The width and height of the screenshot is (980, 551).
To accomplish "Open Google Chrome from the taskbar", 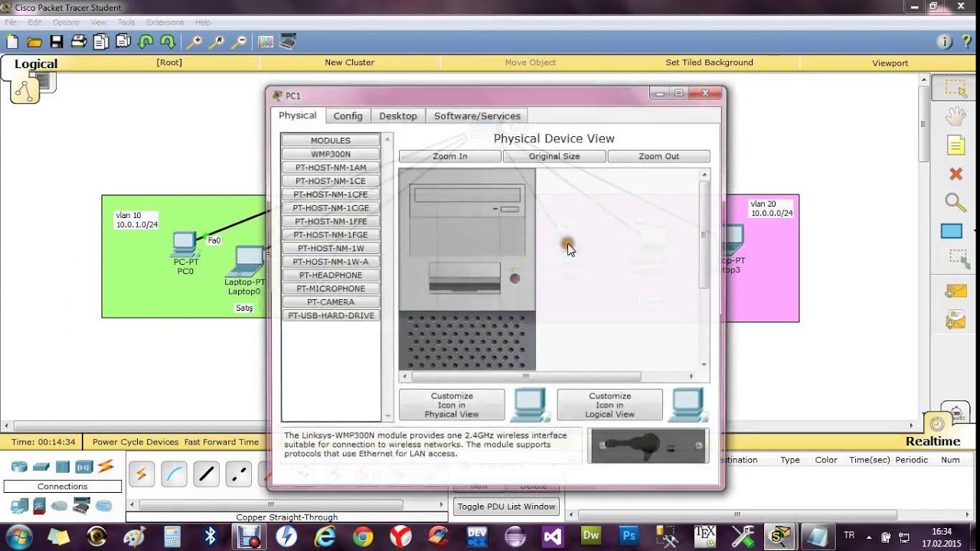I will point(363,536).
